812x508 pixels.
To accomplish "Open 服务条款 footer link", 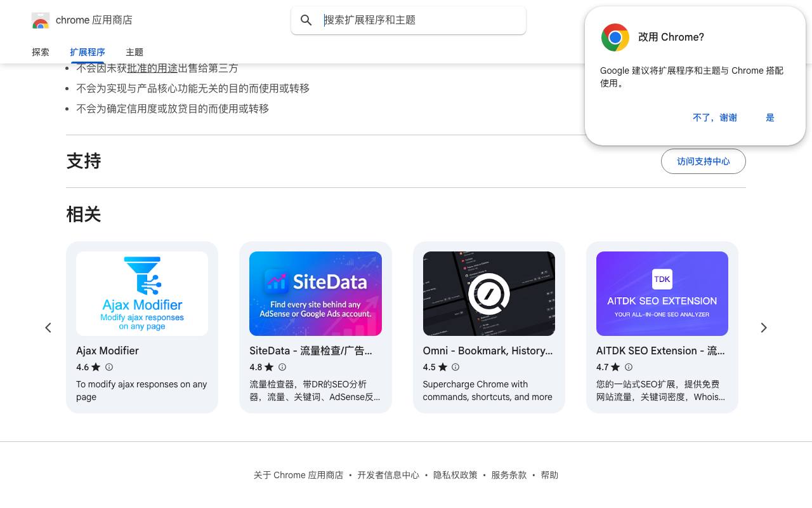I will click(x=509, y=475).
